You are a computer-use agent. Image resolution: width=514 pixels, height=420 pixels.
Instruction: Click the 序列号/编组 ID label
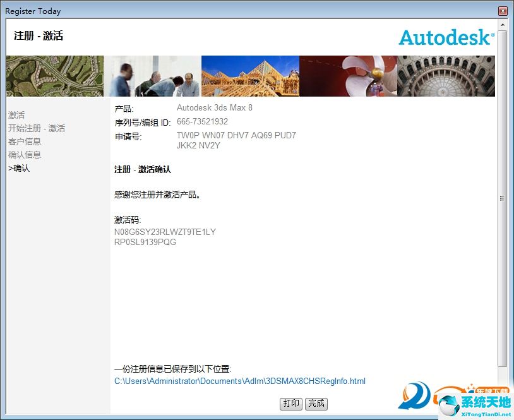(143, 123)
